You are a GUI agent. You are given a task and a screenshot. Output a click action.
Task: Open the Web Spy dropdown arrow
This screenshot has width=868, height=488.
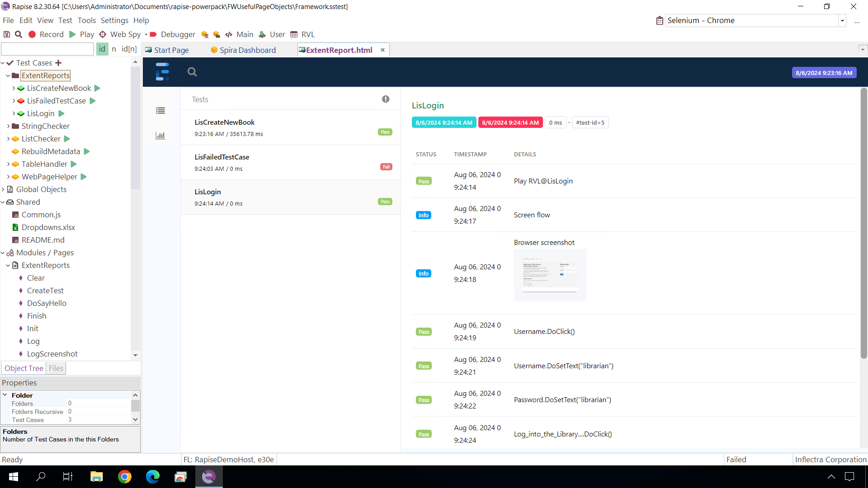[146, 34]
